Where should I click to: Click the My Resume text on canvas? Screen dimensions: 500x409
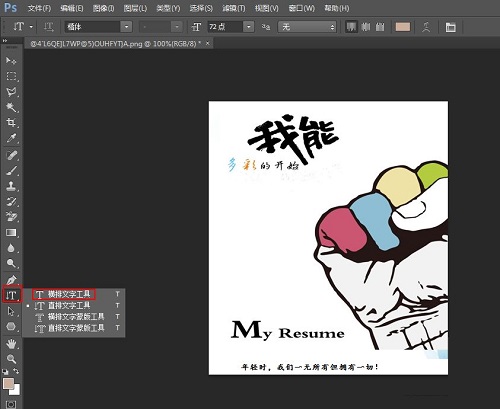pyautogui.click(x=288, y=330)
